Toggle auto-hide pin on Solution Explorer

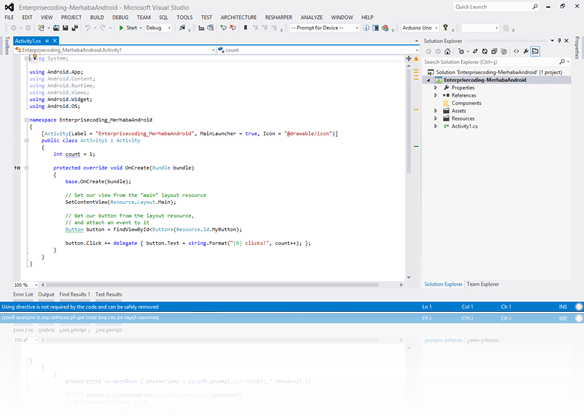(559, 41)
